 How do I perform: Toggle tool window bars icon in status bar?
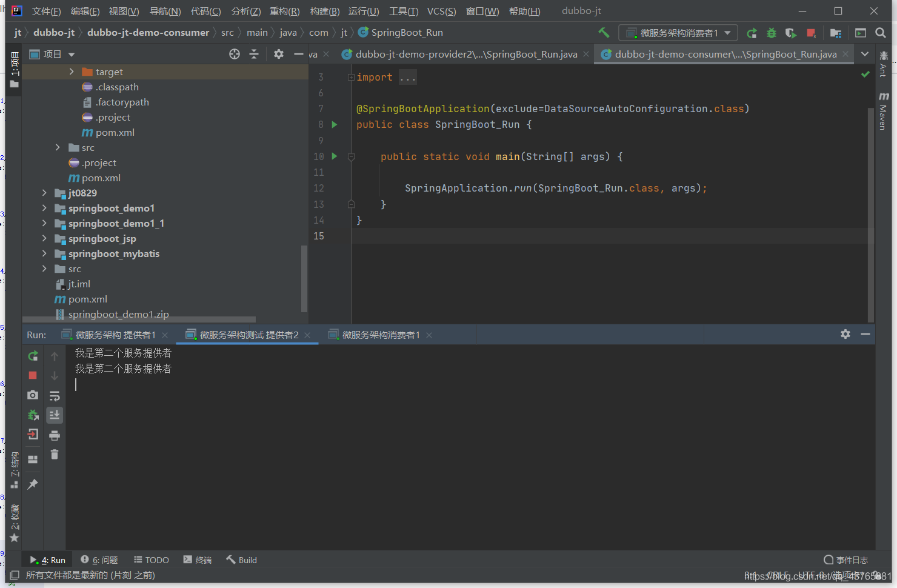coord(15,575)
